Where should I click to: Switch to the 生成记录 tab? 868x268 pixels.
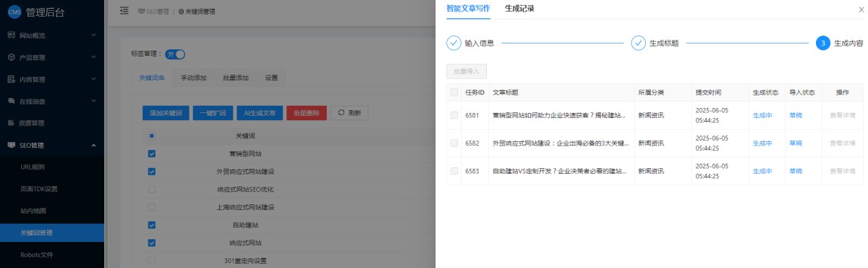pyautogui.click(x=519, y=9)
